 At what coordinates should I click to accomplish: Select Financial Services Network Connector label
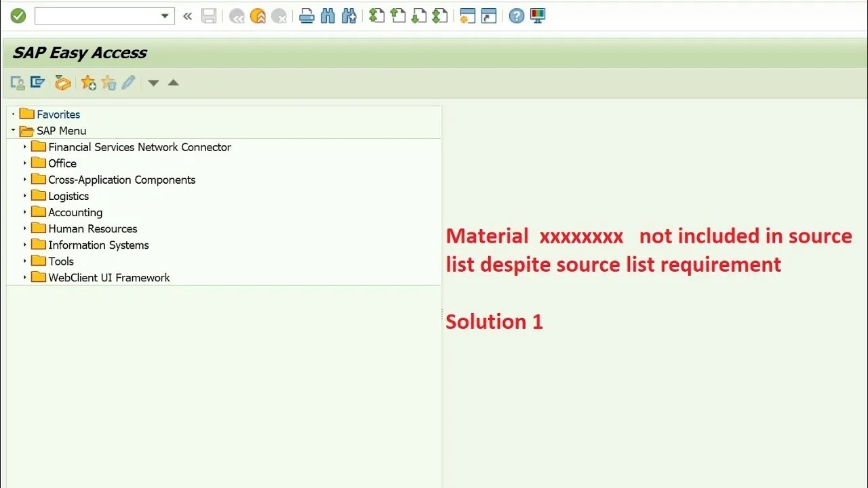click(140, 147)
